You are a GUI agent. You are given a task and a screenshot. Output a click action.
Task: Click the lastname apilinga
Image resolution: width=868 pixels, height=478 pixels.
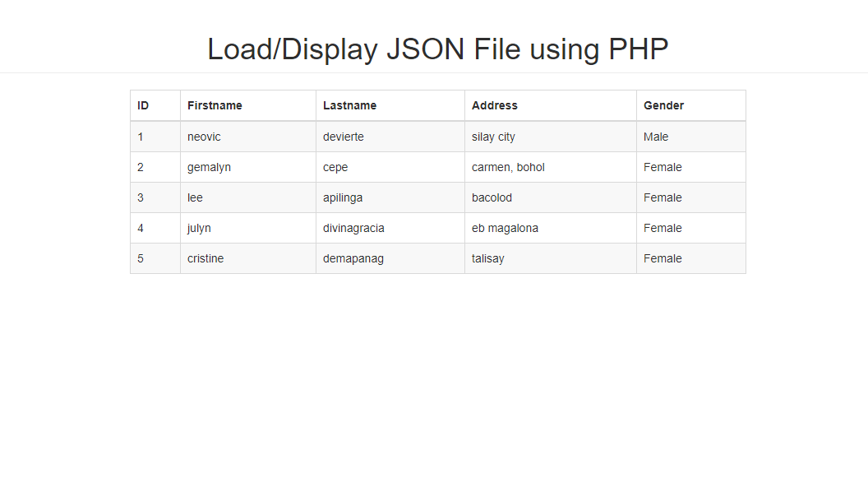[x=342, y=197]
